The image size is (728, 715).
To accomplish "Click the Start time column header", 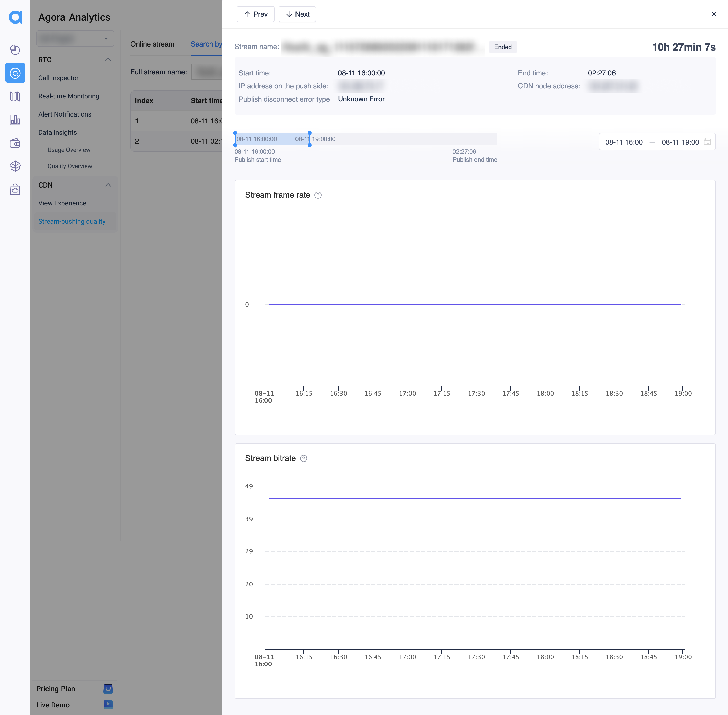I will tap(206, 101).
